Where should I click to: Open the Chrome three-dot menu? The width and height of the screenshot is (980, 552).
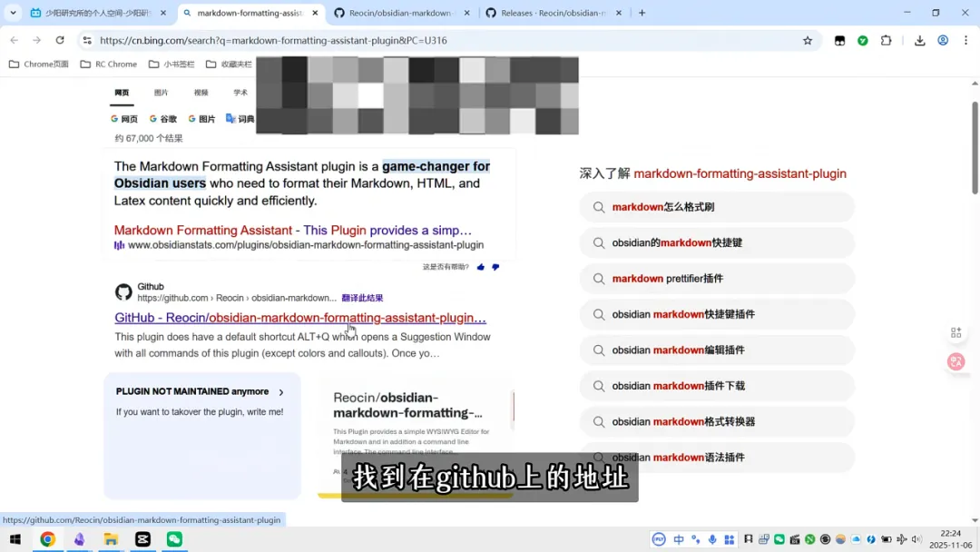965,41
